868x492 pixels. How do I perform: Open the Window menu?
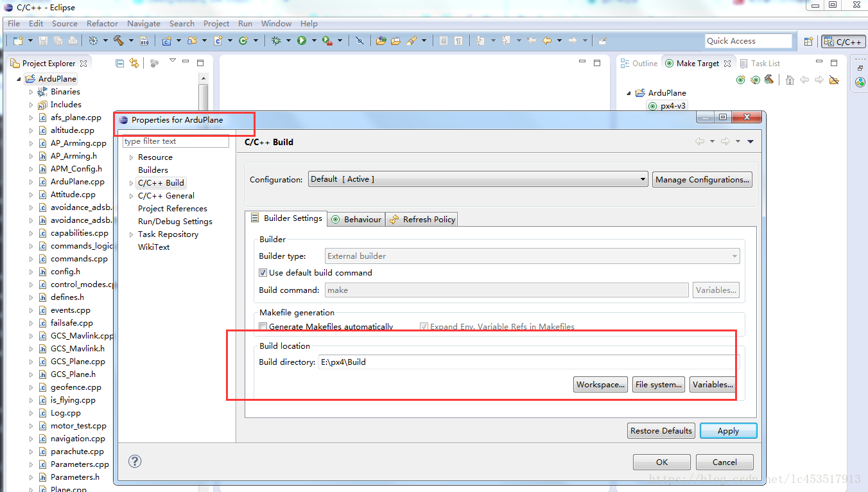pos(276,23)
